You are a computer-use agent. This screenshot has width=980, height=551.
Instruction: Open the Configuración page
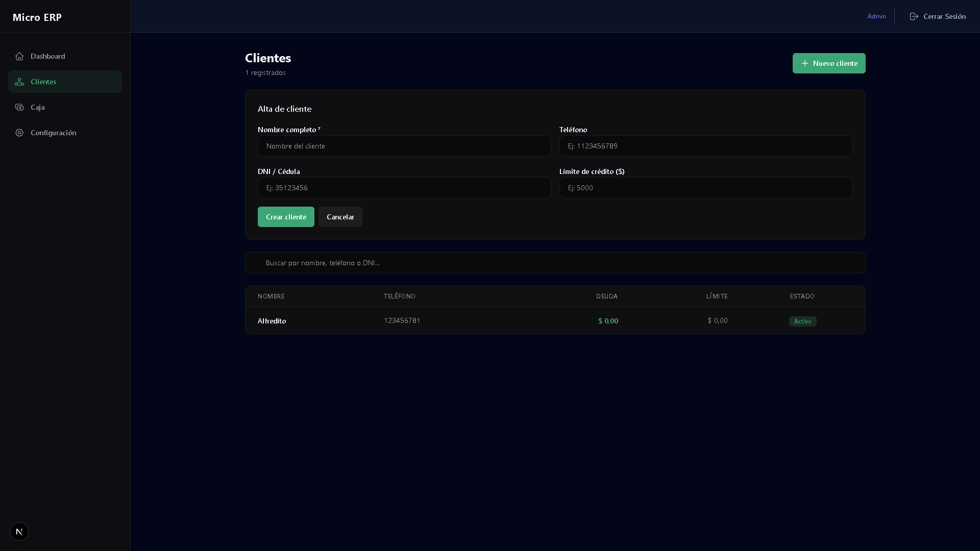(54, 133)
